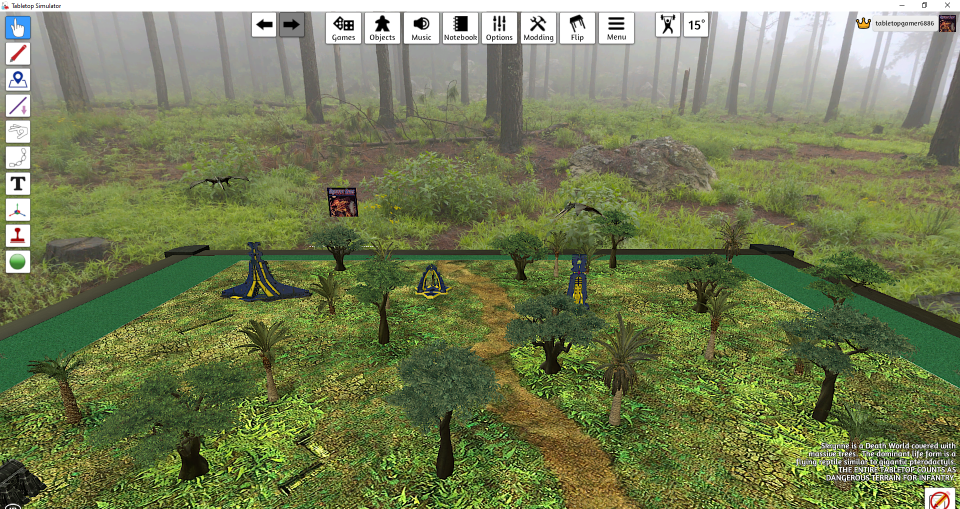This screenshot has height=509, width=960.
Task: Select the Gizmo axis tool
Action: pyautogui.click(x=18, y=209)
